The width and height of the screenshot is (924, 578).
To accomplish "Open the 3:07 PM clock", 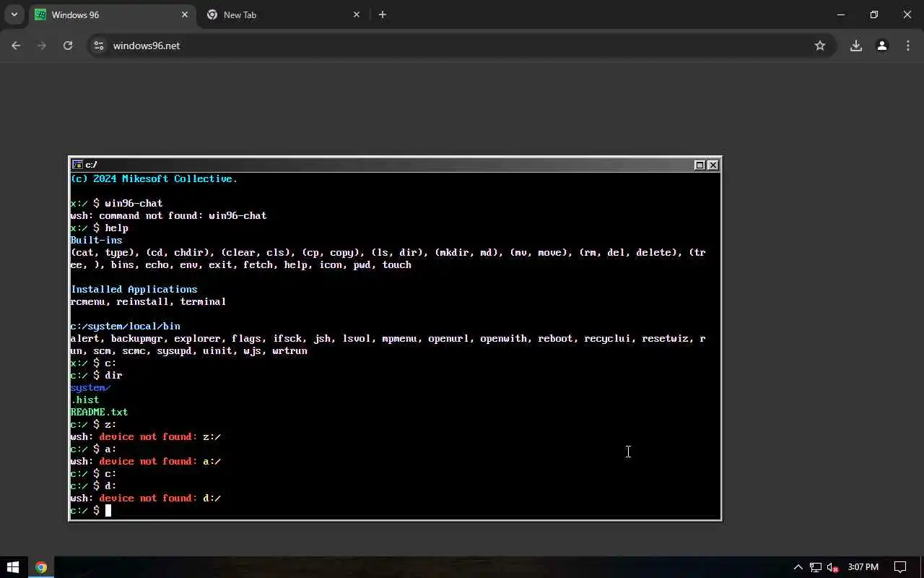I will tap(863, 567).
